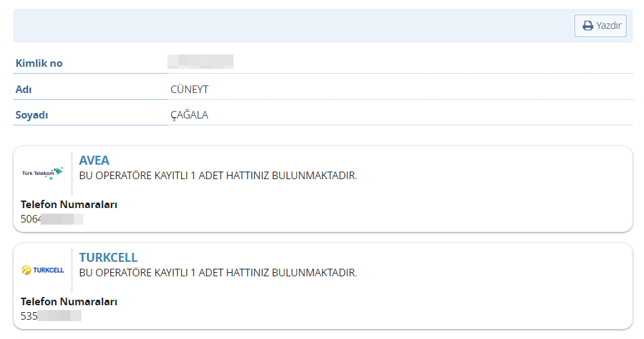The height and width of the screenshot is (339, 644).
Task: Click the TURKCELL registered line count text
Action: (218, 273)
